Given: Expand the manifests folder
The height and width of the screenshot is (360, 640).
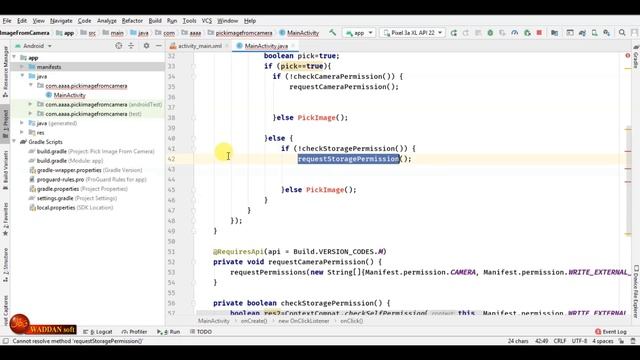Looking at the screenshot, I should 22,67.
